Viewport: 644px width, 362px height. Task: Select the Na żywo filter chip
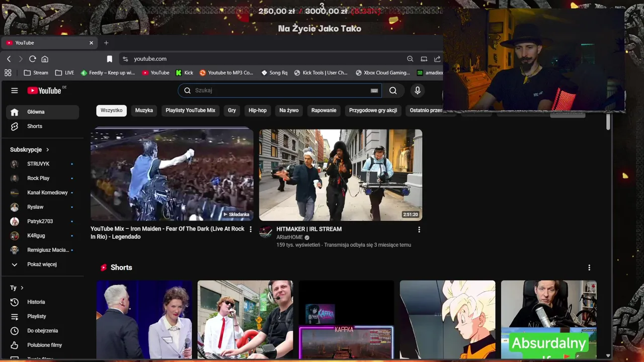[289, 110]
